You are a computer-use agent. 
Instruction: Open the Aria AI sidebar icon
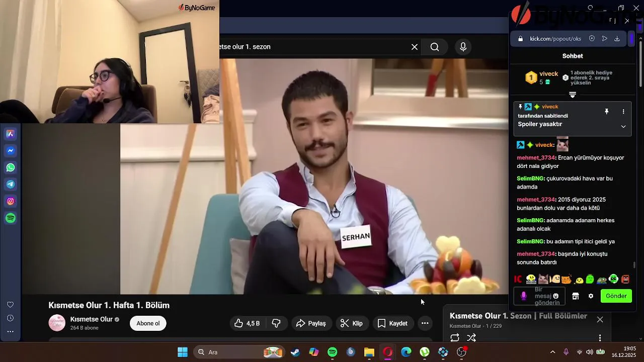pos(11,134)
